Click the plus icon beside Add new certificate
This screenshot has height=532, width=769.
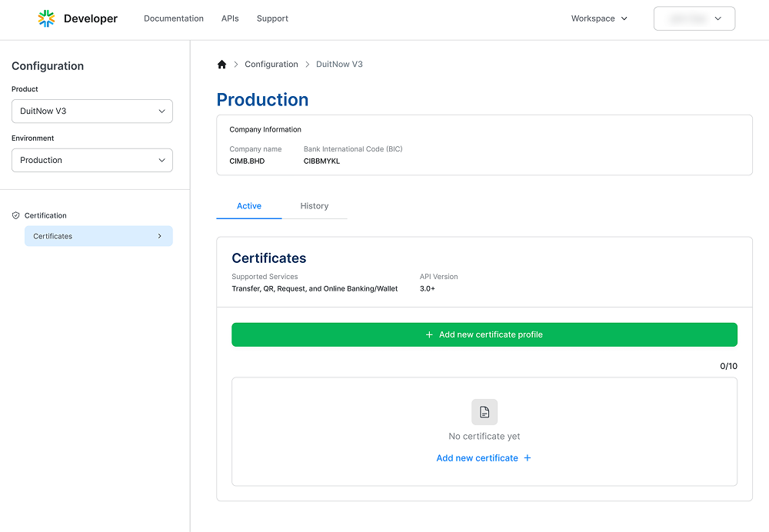[528, 458]
